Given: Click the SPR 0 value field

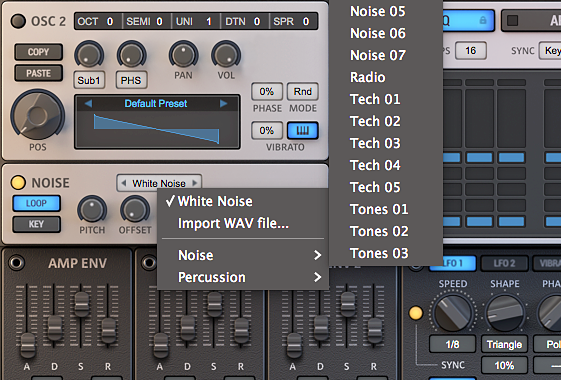Looking at the screenshot, I should (293, 21).
